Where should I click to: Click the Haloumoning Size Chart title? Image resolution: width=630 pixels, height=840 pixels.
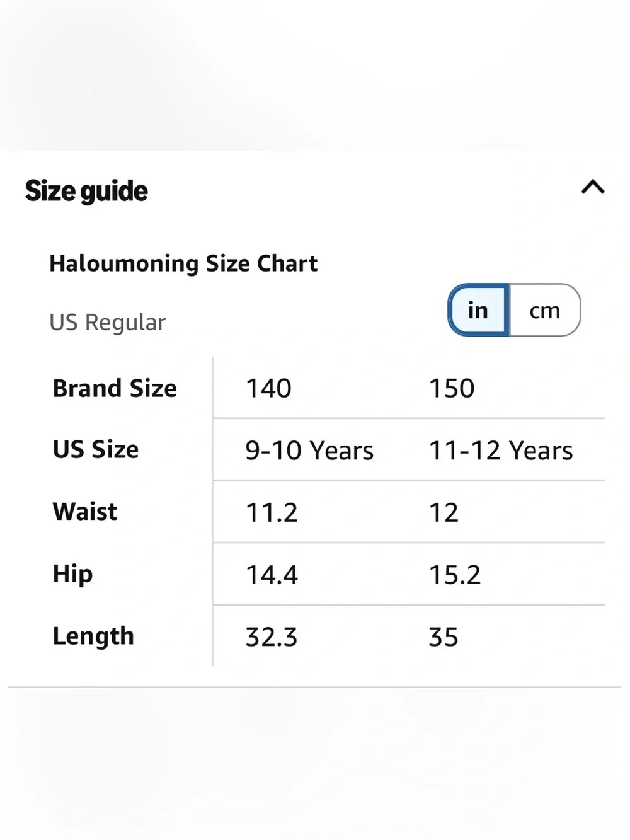pyautogui.click(x=183, y=263)
